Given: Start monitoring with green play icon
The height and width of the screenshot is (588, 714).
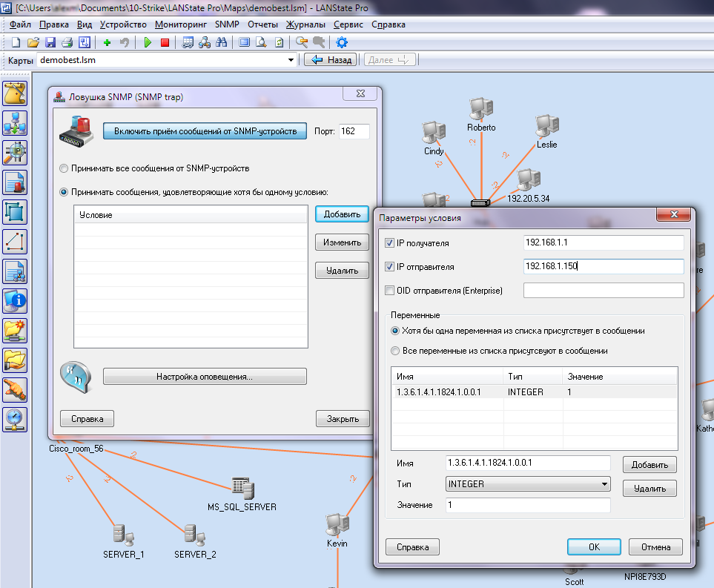Looking at the screenshot, I should (148, 42).
